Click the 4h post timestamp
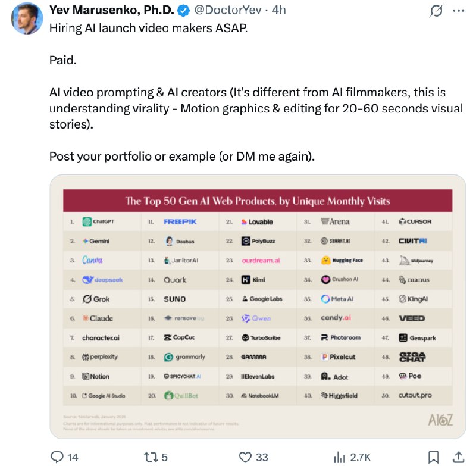 279,11
